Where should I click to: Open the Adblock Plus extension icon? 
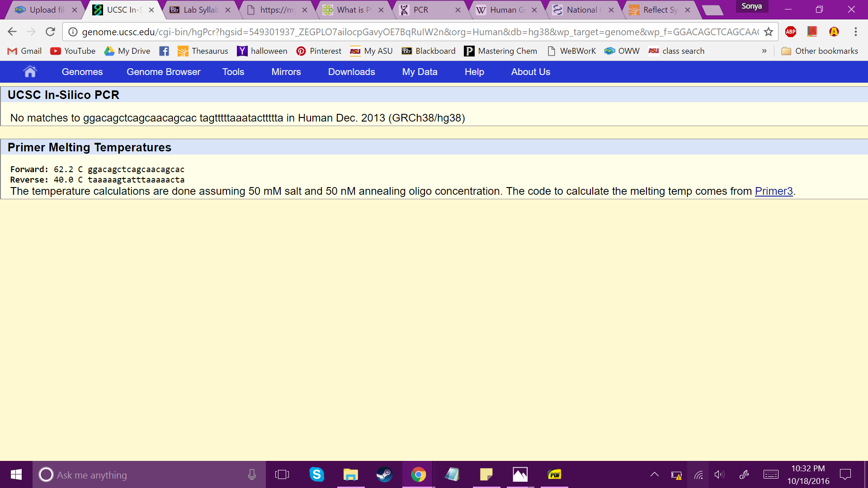tap(791, 32)
